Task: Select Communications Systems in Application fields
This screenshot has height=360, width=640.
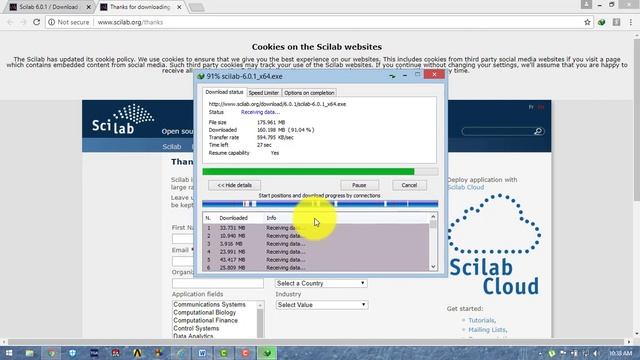Action: 209,304
